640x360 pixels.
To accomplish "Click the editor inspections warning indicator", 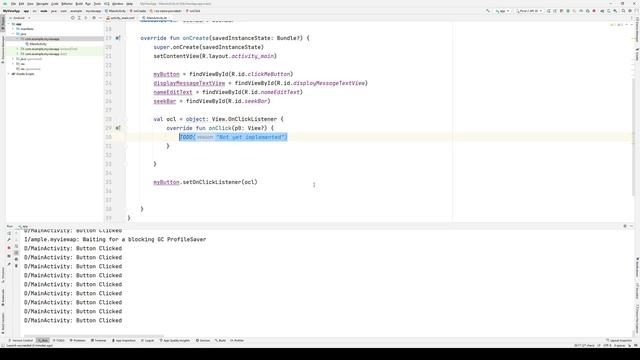I will coord(617,25).
